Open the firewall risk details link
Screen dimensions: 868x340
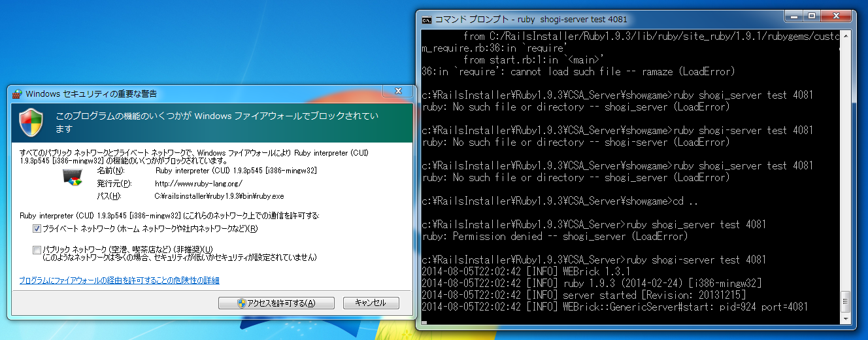[119, 280]
